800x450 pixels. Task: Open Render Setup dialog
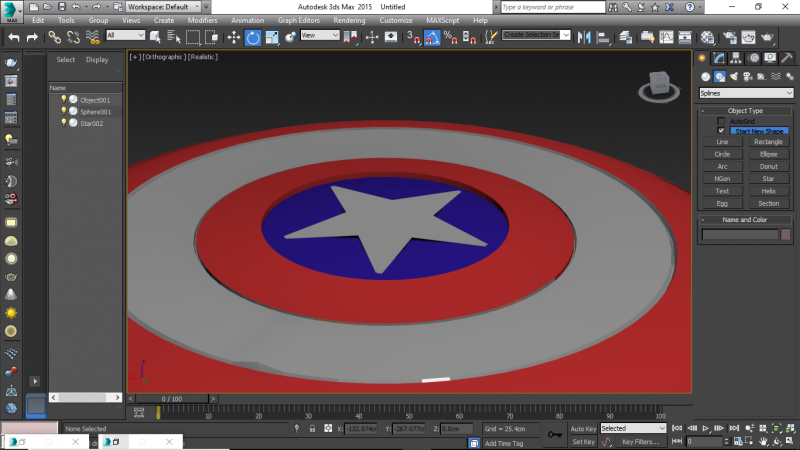coord(730,37)
